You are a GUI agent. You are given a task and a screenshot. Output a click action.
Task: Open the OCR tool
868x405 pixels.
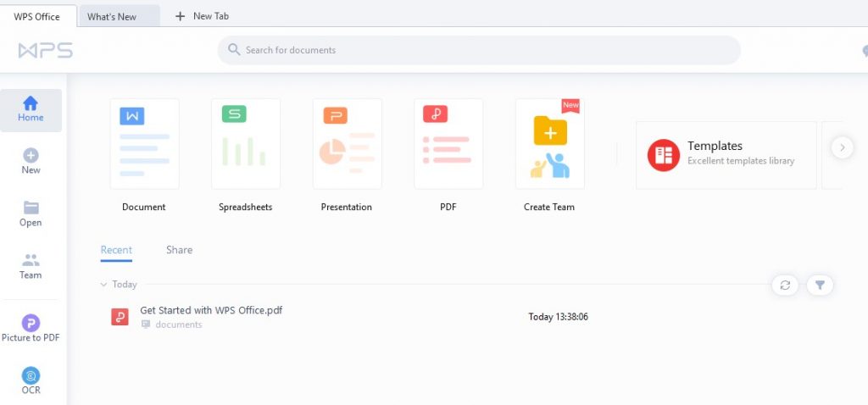point(31,381)
